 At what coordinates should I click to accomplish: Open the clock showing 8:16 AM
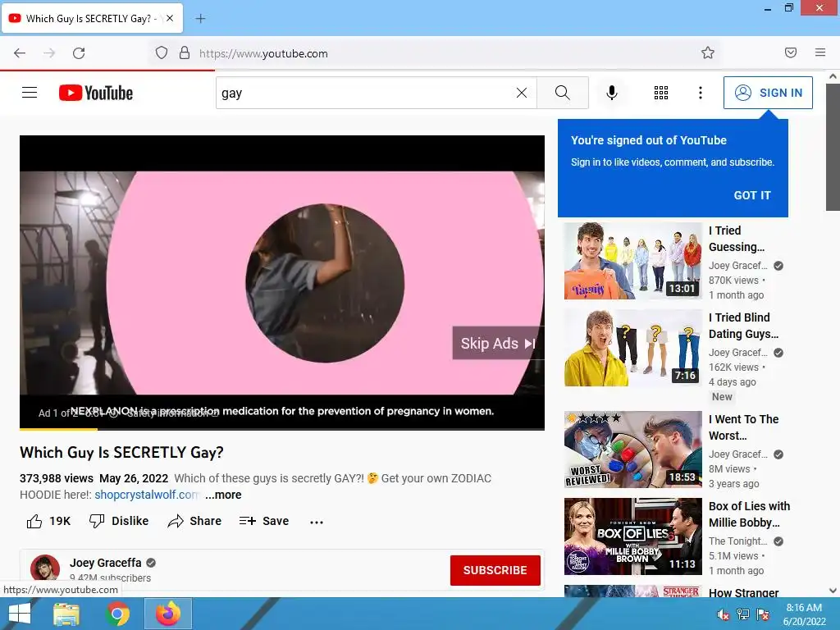tap(804, 614)
